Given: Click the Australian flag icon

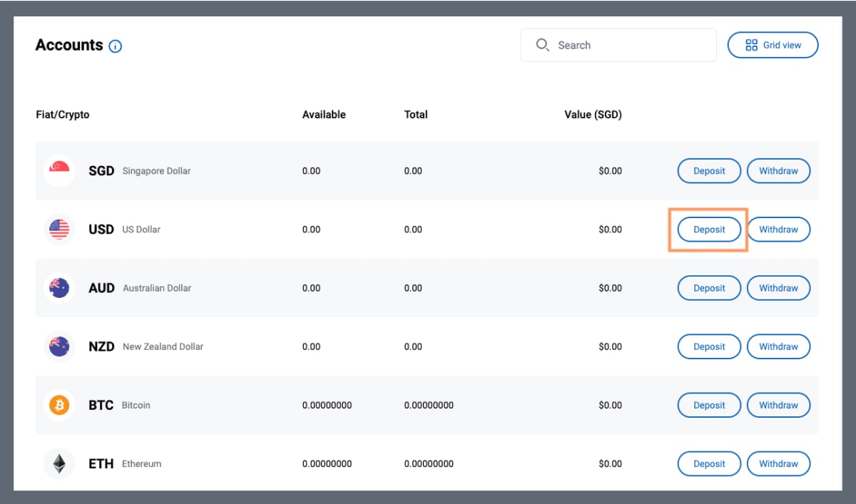Looking at the screenshot, I should (59, 288).
